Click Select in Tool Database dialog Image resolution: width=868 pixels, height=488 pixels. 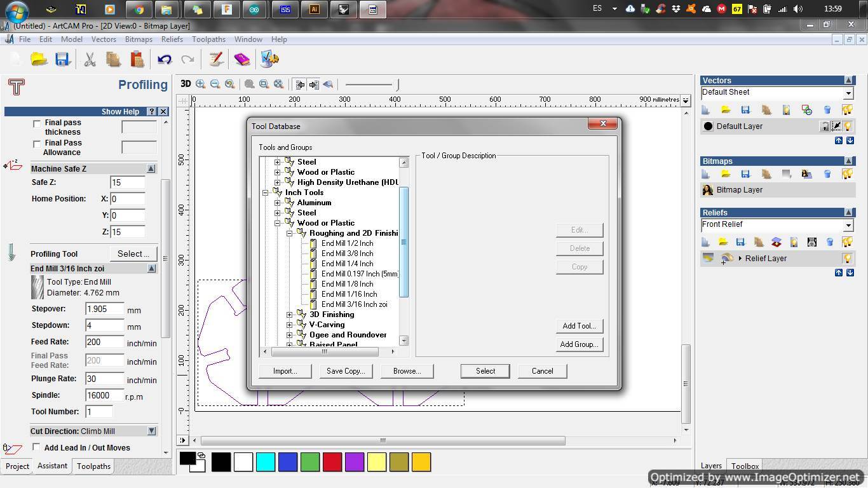[x=485, y=371]
